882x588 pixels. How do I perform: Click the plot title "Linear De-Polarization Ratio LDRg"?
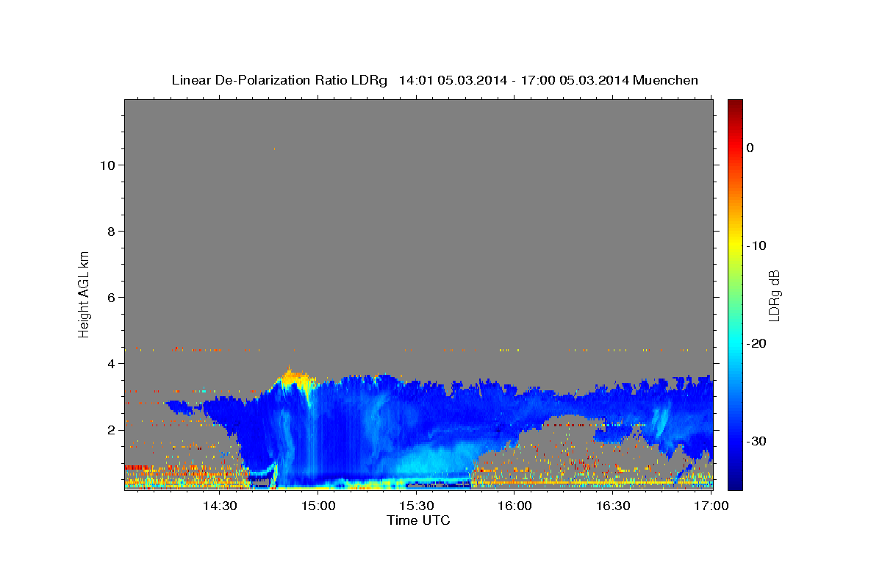[279, 80]
